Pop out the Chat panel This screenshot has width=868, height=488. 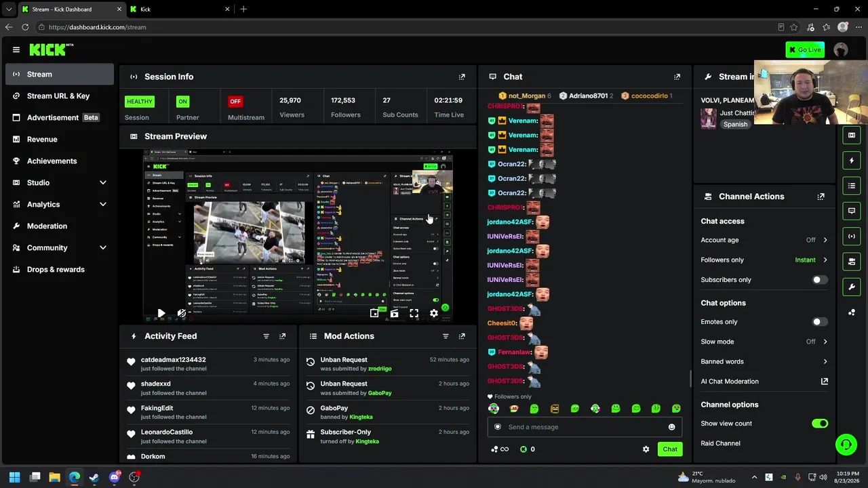click(x=677, y=77)
